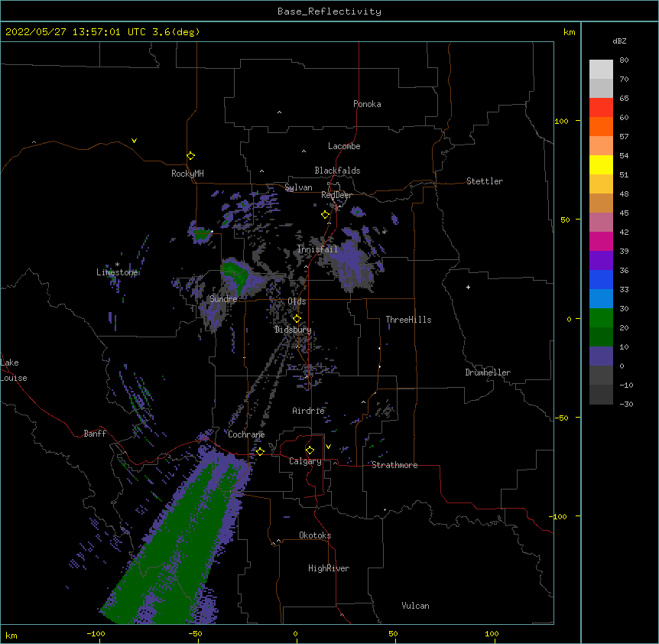Click the 0 tick on bottom axis

(295, 633)
